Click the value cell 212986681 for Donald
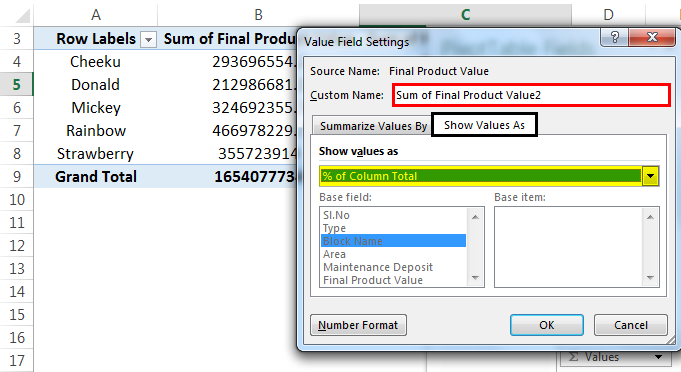The height and width of the screenshot is (372, 681). (227, 85)
